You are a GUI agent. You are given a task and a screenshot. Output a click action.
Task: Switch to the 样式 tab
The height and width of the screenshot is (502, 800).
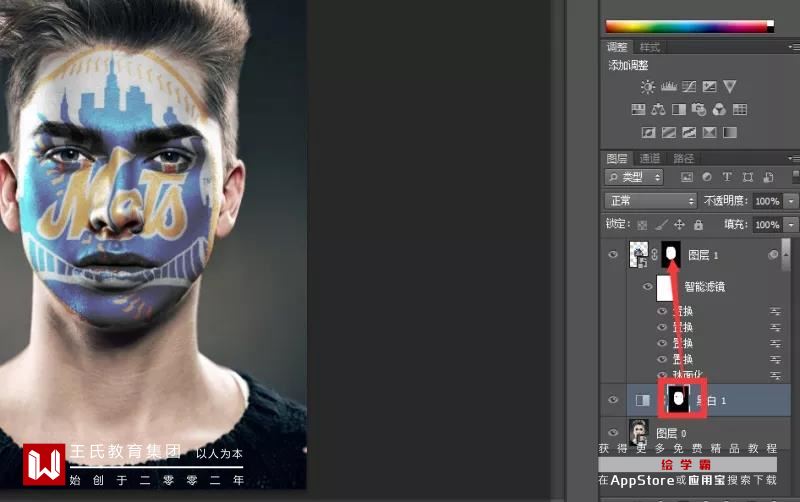click(x=649, y=47)
